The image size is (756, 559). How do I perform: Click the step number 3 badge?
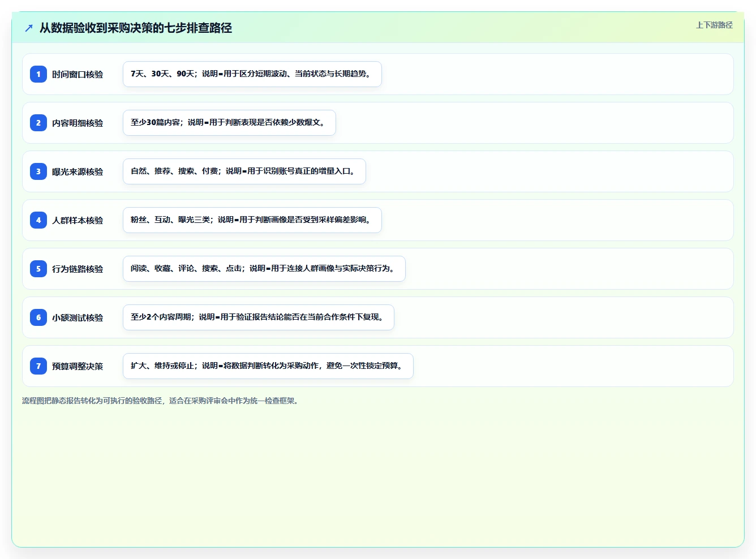tap(38, 171)
